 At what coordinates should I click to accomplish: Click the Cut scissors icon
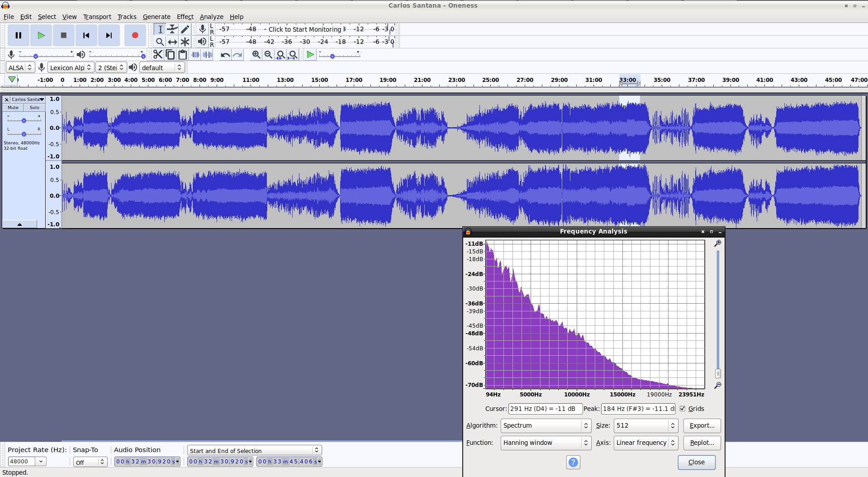[157, 55]
